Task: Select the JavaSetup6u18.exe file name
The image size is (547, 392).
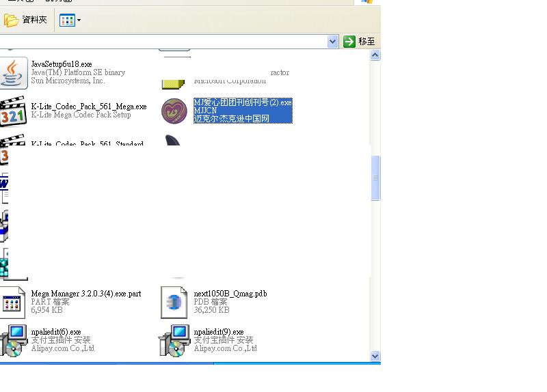Action: (62, 64)
